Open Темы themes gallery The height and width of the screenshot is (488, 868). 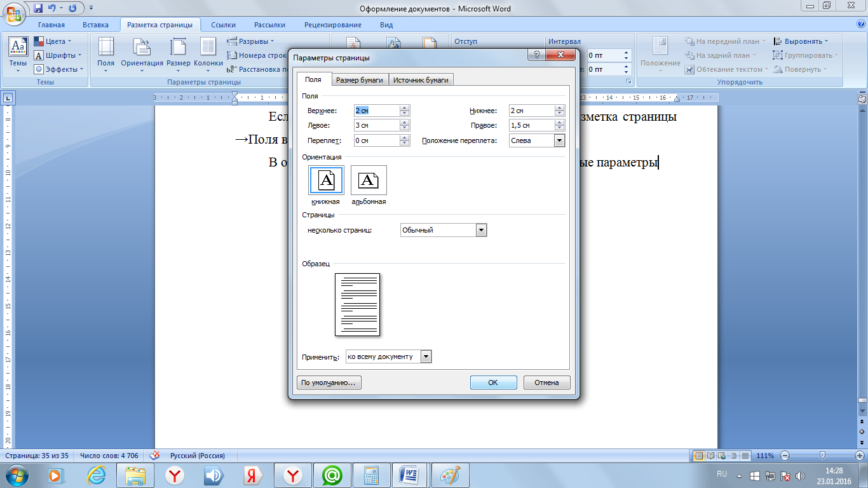18,55
